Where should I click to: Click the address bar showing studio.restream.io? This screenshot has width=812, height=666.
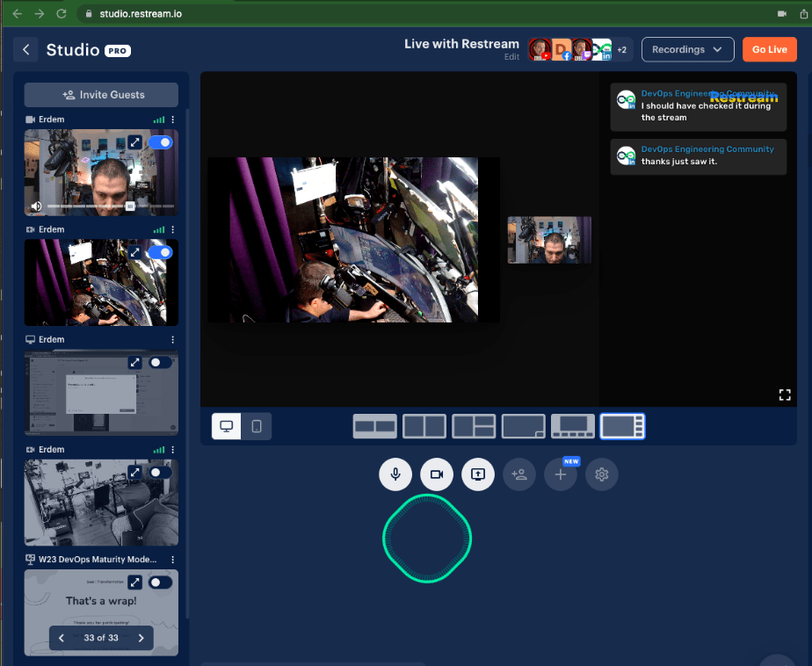tap(141, 14)
